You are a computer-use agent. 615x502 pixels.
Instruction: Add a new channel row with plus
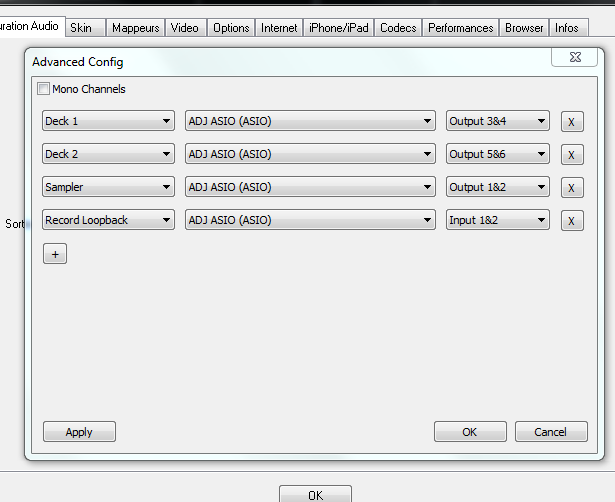[x=55, y=254]
